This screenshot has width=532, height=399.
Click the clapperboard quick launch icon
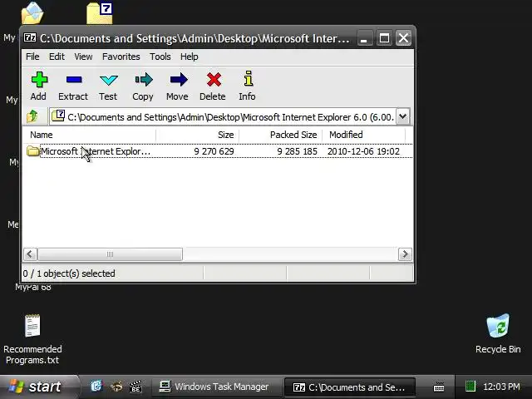click(x=135, y=387)
